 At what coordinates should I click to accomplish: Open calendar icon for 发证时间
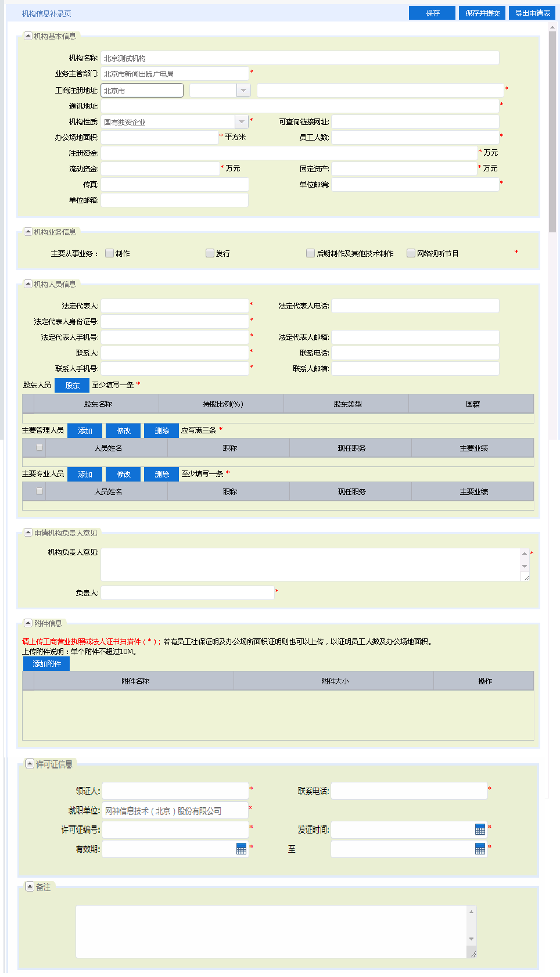480,829
